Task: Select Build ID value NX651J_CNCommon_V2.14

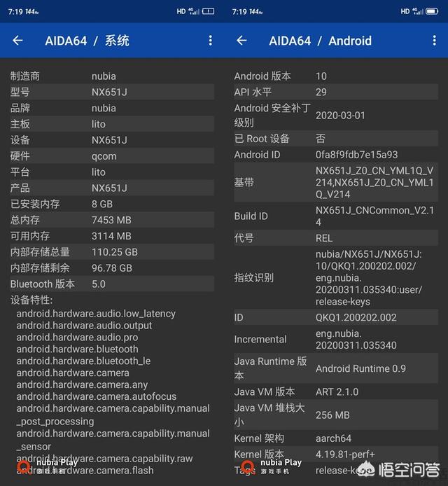Action: coord(374,216)
